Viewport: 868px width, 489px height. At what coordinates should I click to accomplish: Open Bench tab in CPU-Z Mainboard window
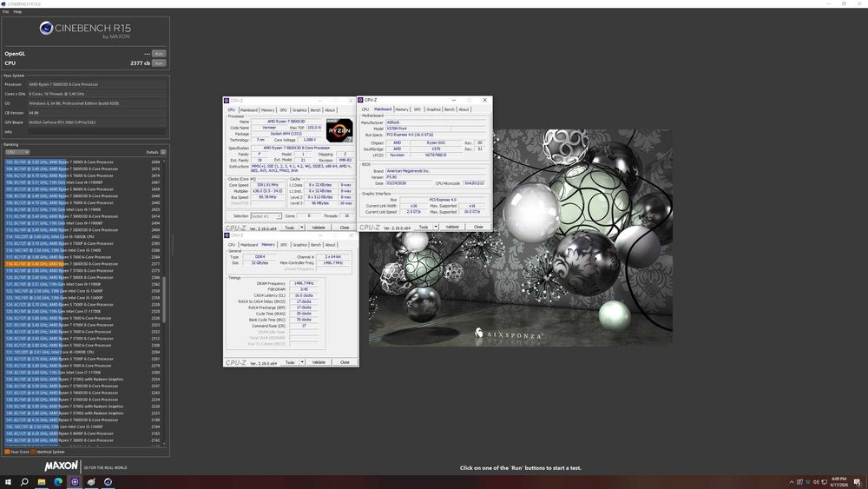pyautogui.click(x=450, y=109)
